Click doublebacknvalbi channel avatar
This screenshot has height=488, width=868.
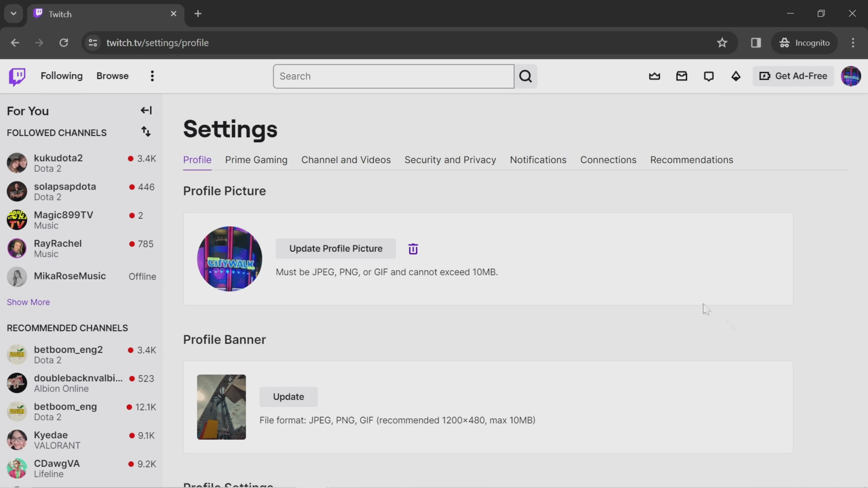click(x=17, y=383)
